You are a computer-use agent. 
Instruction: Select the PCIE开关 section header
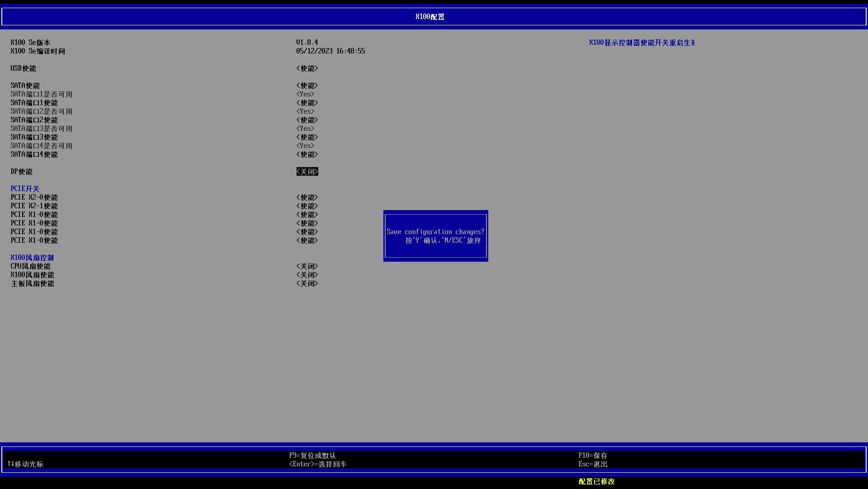click(25, 189)
